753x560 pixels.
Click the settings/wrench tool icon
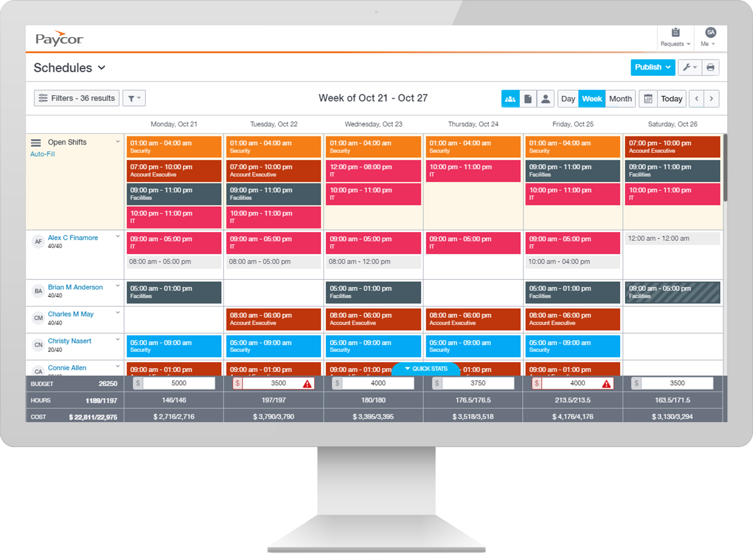point(689,67)
